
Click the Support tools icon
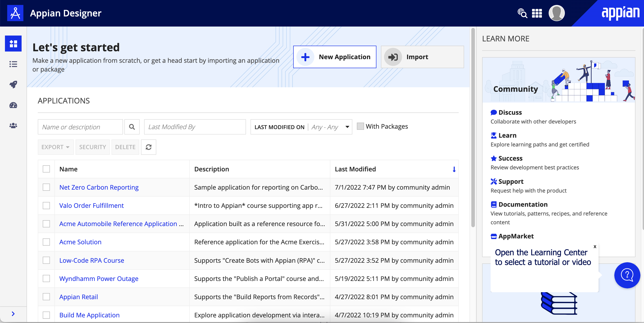click(x=494, y=182)
